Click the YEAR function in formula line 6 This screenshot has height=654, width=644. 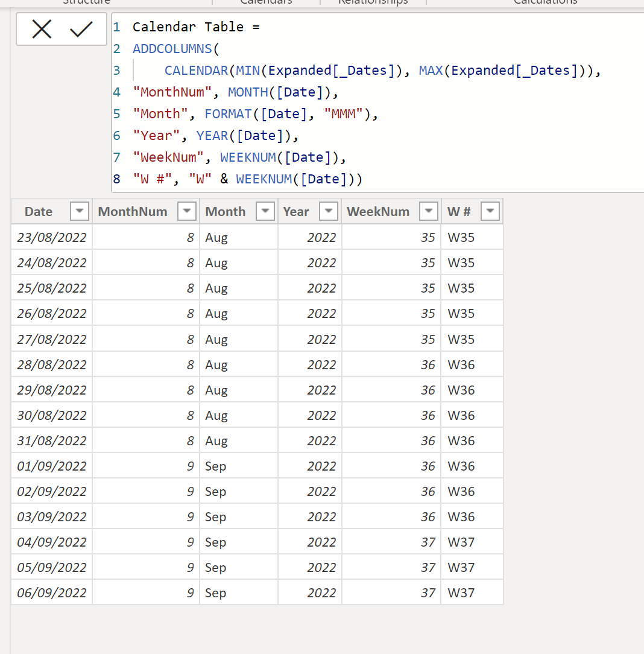[212, 136]
